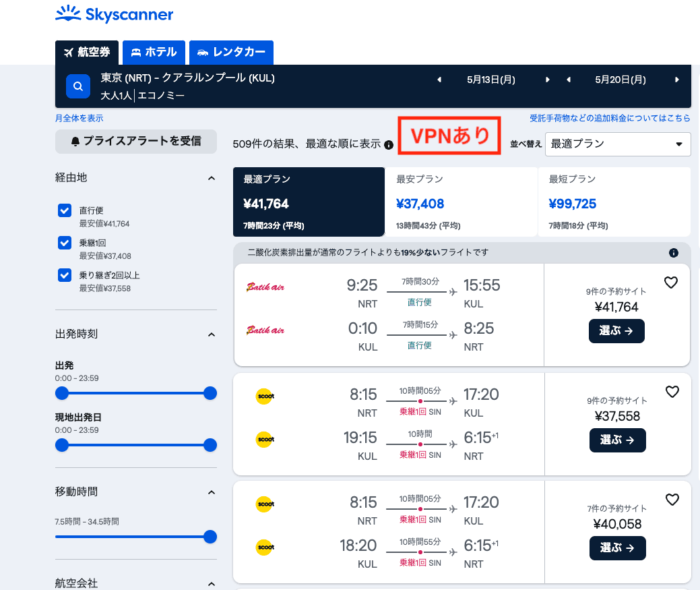Save the ¥40,058 Scoot flight with heart
The height and width of the screenshot is (590, 700).
[672, 500]
